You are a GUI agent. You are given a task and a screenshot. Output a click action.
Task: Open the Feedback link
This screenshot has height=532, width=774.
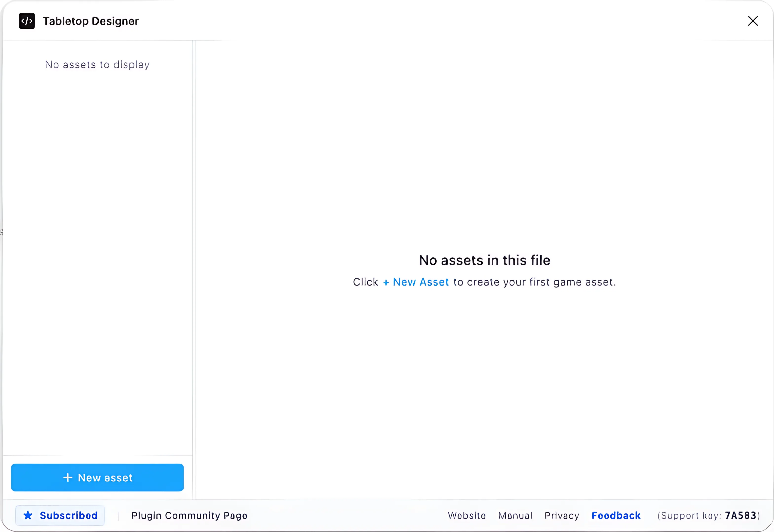[616, 516]
